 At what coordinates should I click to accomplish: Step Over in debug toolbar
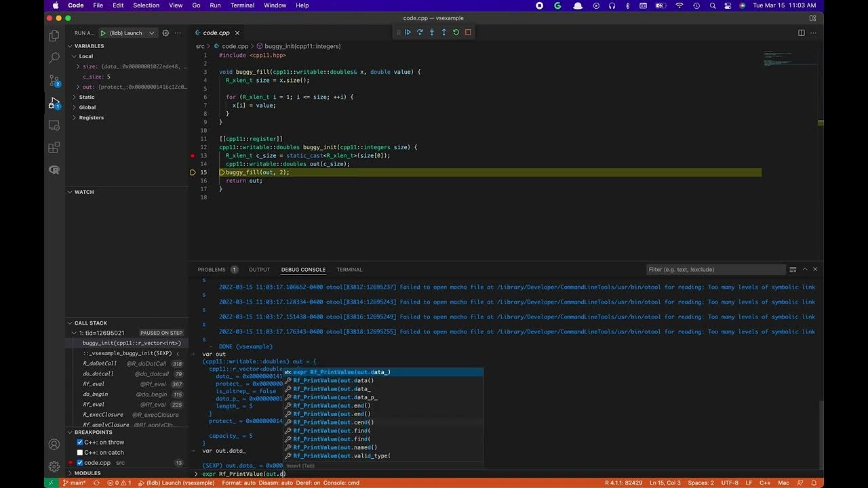[420, 32]
